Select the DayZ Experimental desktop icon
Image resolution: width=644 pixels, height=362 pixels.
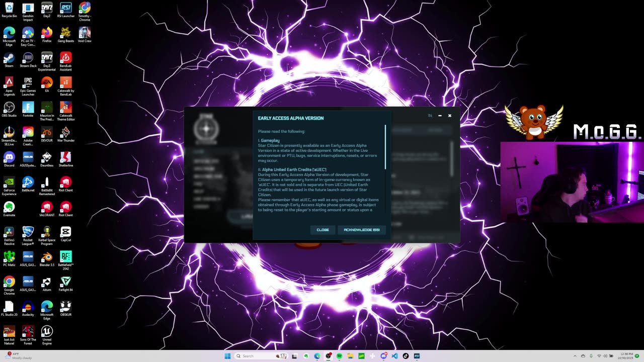47,62
